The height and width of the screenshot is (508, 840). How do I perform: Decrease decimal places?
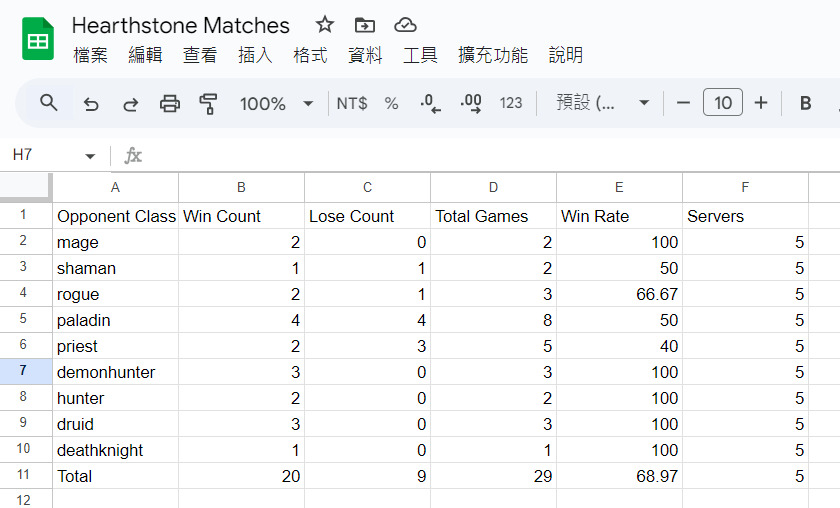(430, 103)
